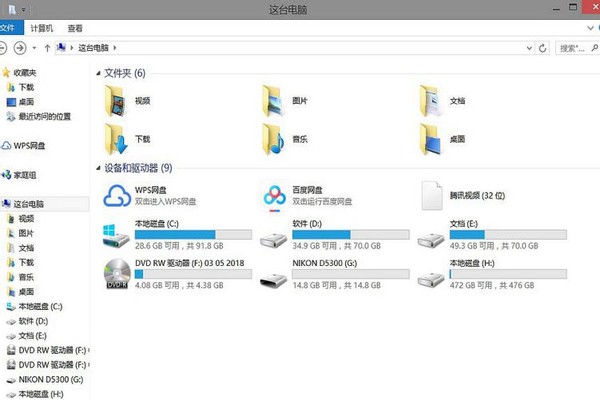This screenshot has width=600, height=400.
Task: Select 软件 (D:) in the sidebar tree
Action: [x=33, y=321]
